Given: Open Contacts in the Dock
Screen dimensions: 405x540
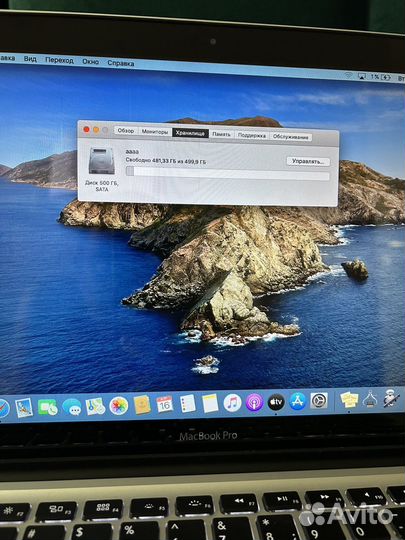Looking at the screenshot, I should click(142, 405).
